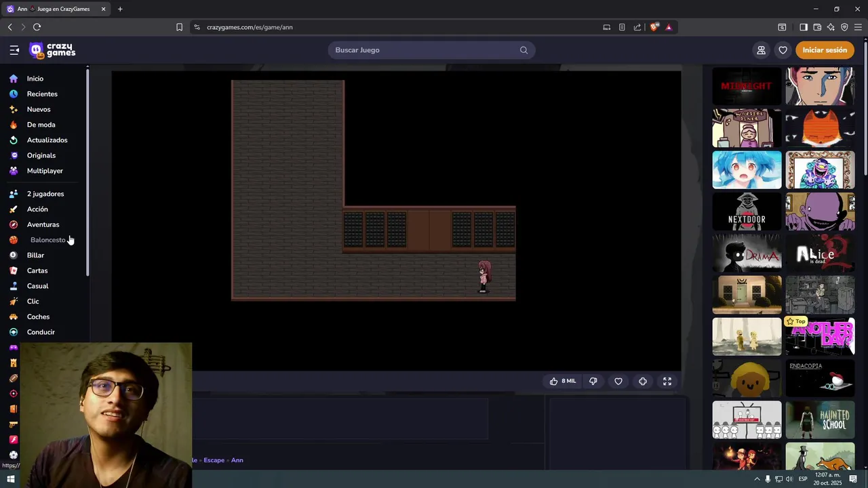Click the Casual category icon

tap(14, 286)
